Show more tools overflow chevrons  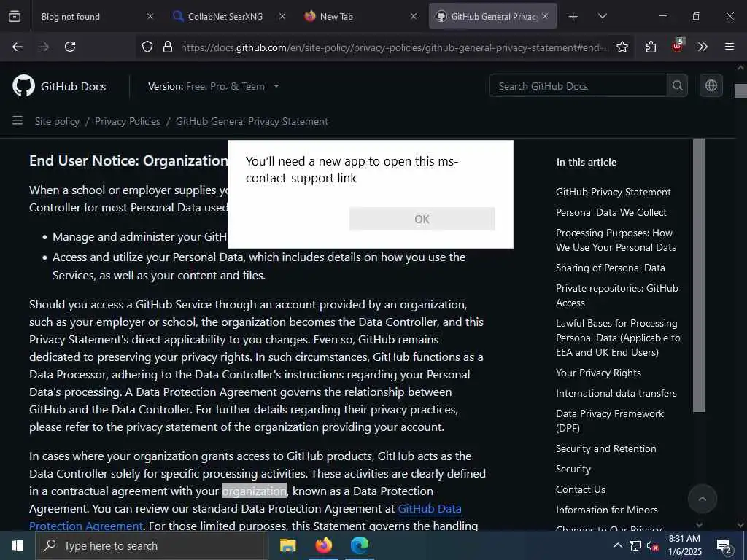tap(703, 47)
